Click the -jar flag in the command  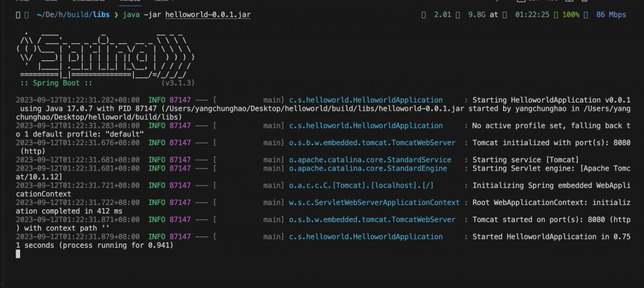[x=152, y=15]
